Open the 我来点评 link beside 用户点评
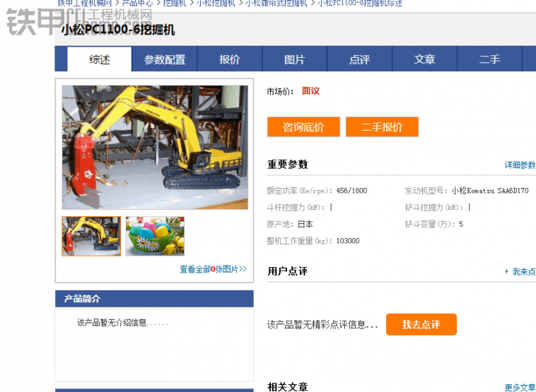Viewport: 536px width, 392px height. (x=520, y=272)
